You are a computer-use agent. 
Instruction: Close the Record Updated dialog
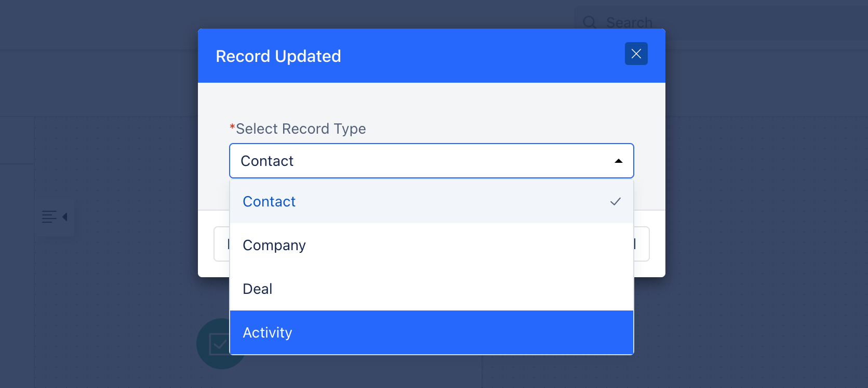coord(636,54)
